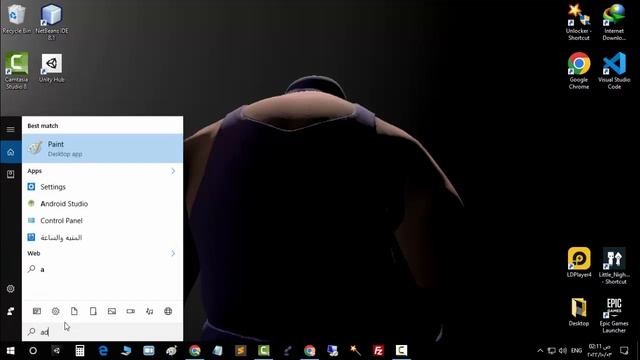Filter search results by Folders

[93, 311]
